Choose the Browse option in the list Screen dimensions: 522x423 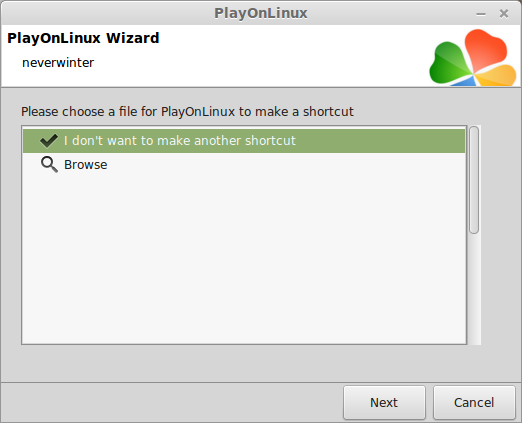[244, 165]
